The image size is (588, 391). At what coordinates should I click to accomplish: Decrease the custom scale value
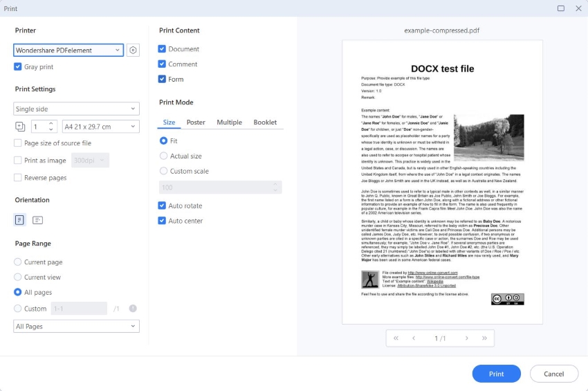pos(275,190)
